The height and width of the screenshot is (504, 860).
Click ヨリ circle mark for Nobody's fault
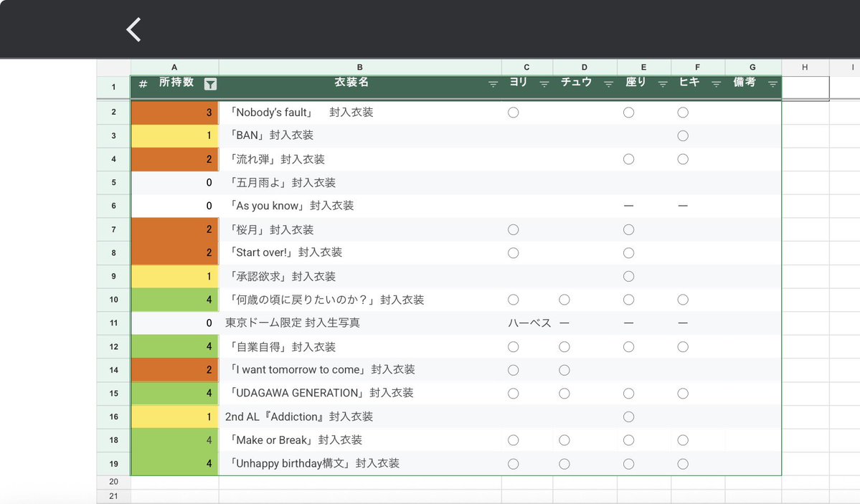(514, 113)
